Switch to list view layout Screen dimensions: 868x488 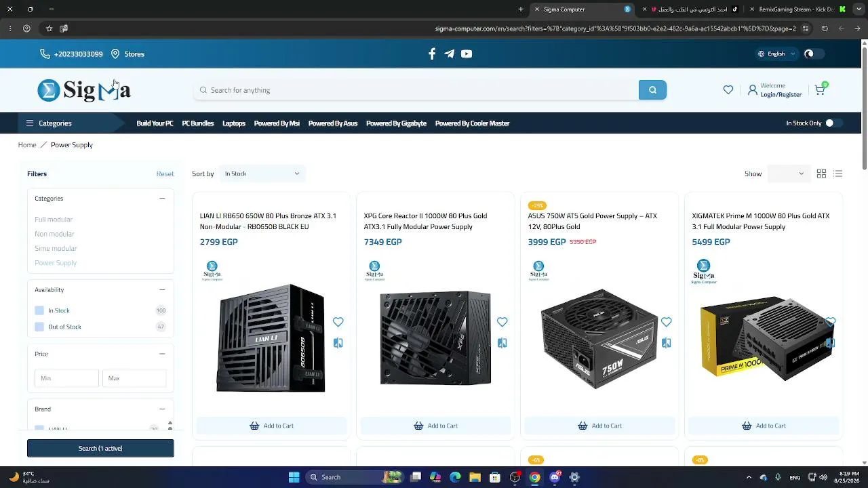(x=838, y=174)
